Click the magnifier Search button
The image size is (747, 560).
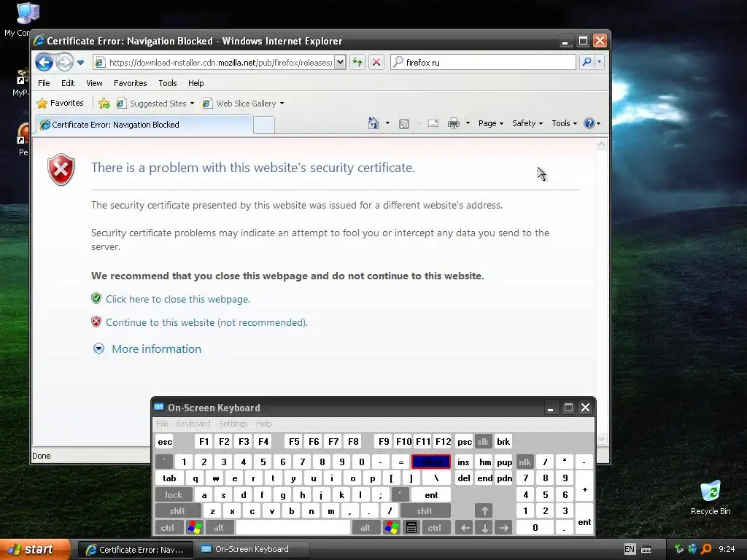[x=587, y=62]
